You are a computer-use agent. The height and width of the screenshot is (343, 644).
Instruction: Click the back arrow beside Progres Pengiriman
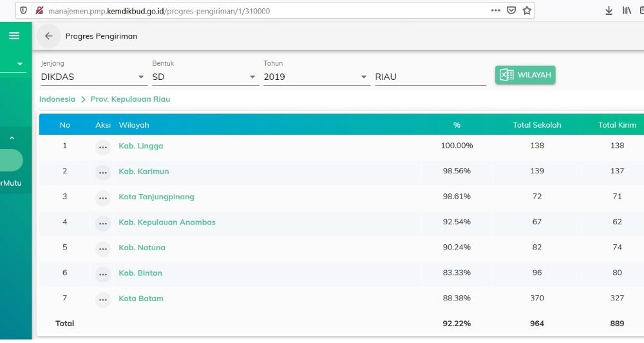(48, 36)
